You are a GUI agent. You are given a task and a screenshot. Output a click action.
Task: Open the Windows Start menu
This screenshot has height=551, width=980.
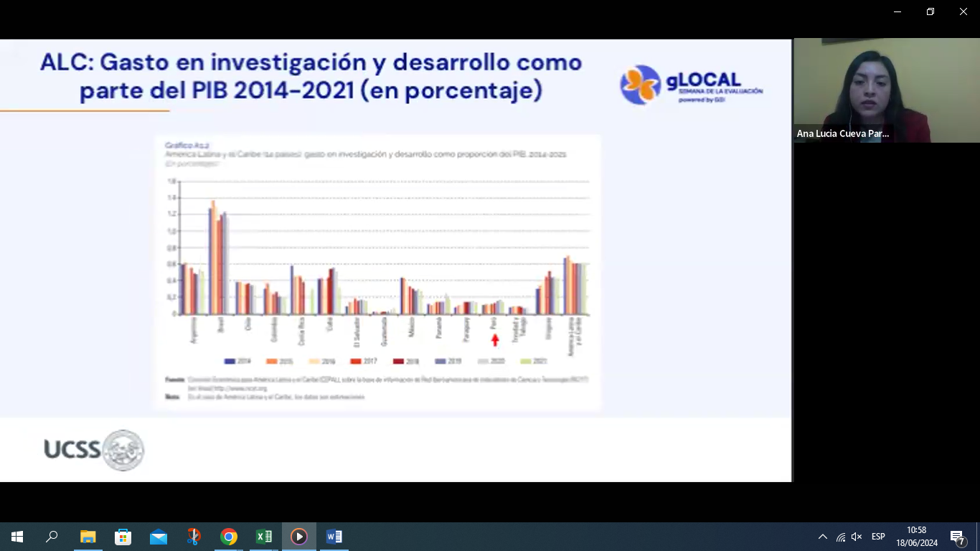click(x=17, y=537)
